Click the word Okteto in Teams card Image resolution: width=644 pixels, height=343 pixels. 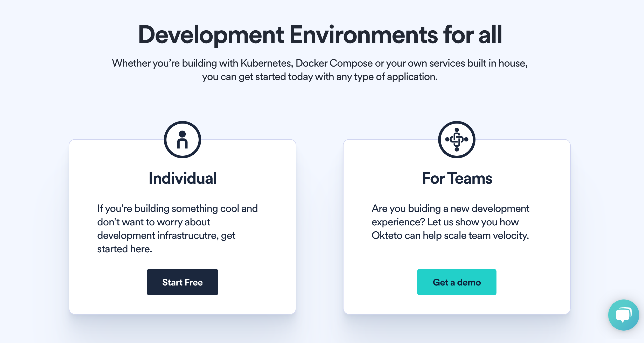point(387,235)
